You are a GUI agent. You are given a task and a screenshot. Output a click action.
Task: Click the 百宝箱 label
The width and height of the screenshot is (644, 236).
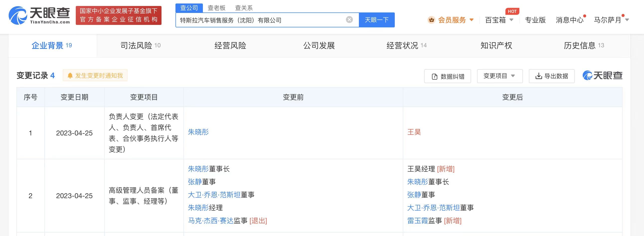pos(495,20)
